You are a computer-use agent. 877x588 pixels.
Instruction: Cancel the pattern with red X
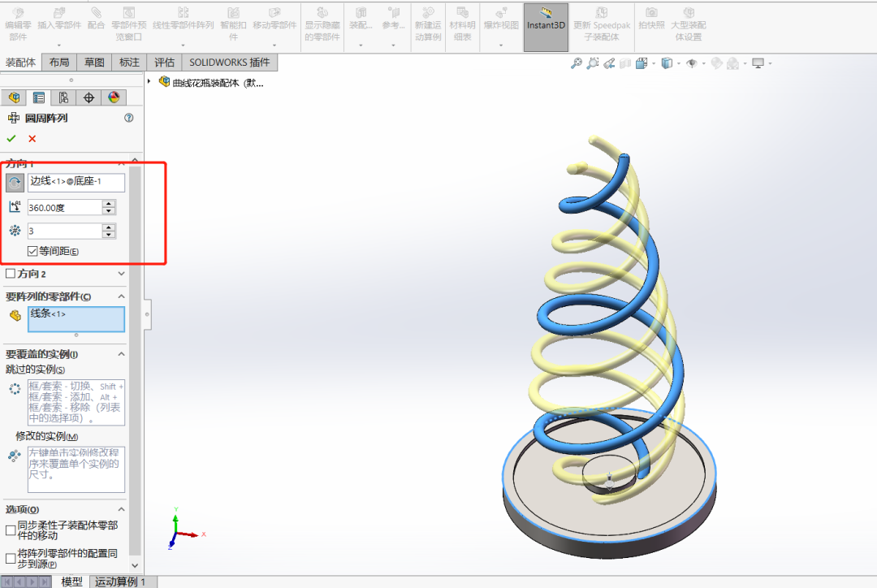pos(32,139)
